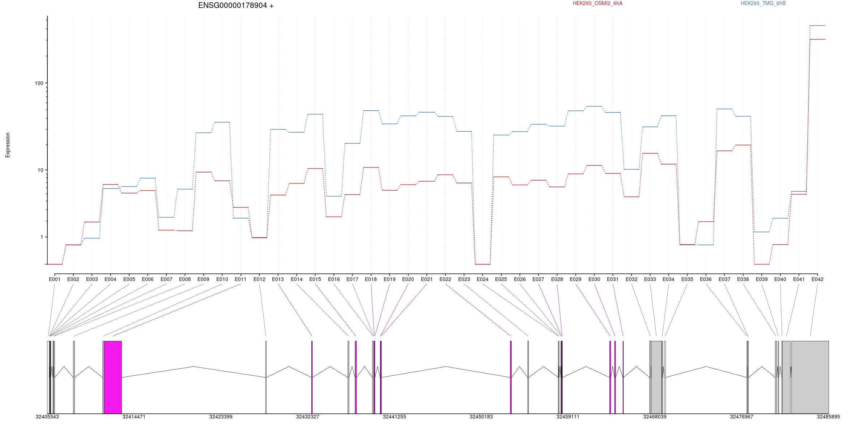Click the Expression y-axis label
Image resolution: width=868 pixels, height=434 pixels.
tap(8, 145)
